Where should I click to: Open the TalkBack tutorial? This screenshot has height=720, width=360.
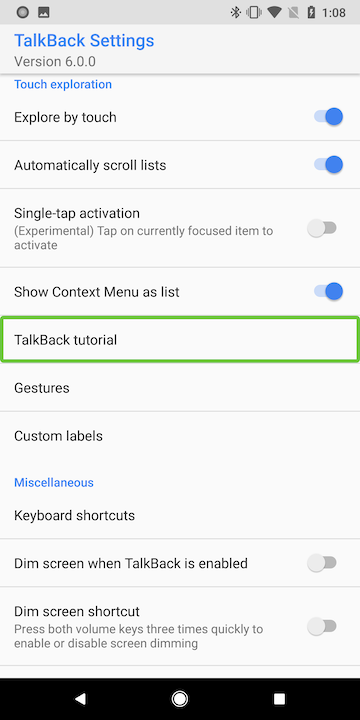(180, 339)
